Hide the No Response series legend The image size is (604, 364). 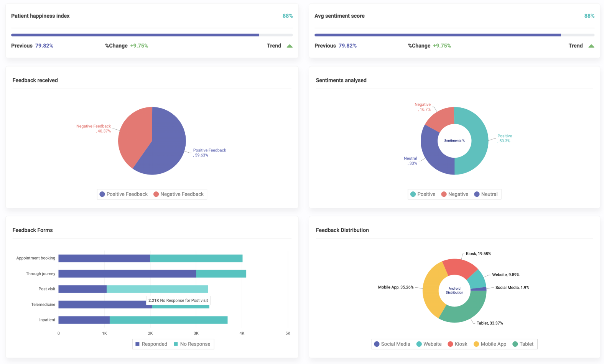(x=192, y=344)
